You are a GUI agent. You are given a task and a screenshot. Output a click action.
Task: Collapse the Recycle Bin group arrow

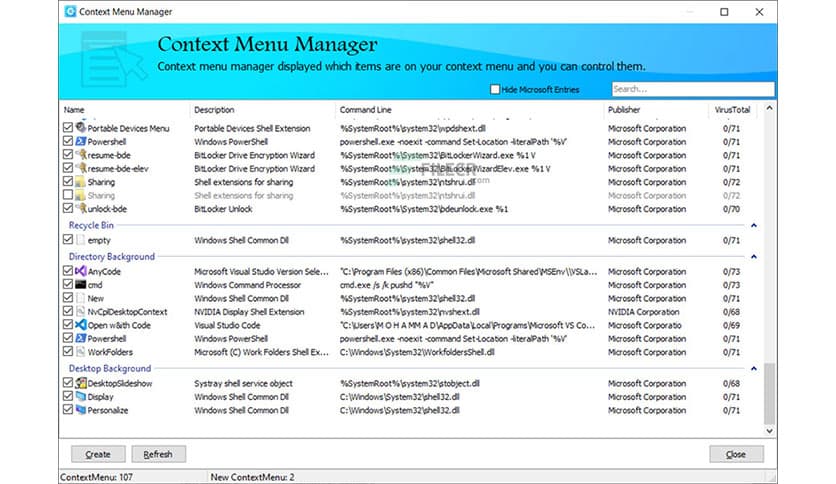(754, 225)
